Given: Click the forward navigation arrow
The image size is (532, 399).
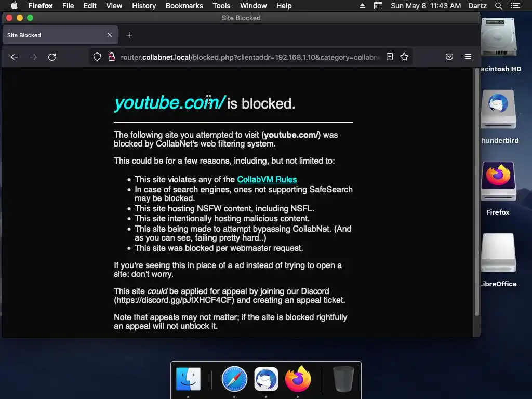Looking at the screenshot, I should (x=33, y=57).
